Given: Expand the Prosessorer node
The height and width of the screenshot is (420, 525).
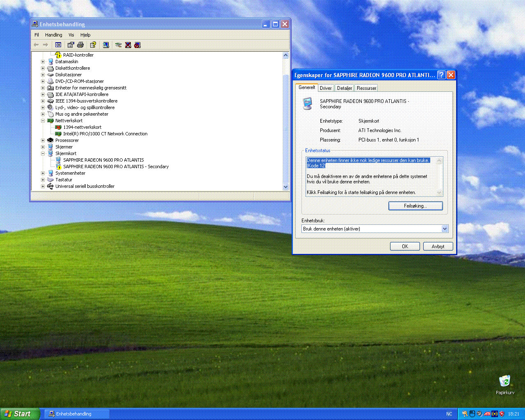Looking at the screenshot, I should (x=43, y=140).
